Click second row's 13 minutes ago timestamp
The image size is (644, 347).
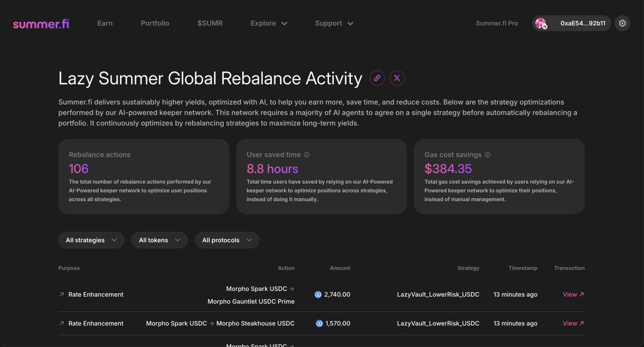coord(515,323)
